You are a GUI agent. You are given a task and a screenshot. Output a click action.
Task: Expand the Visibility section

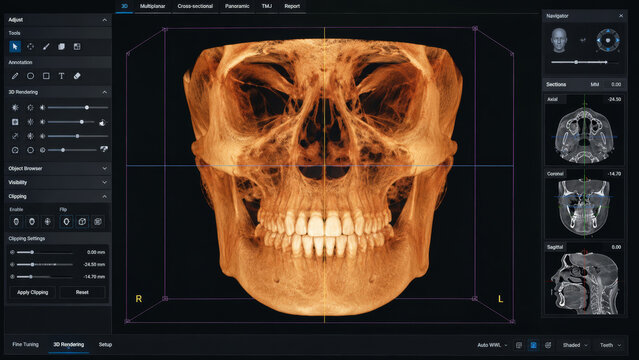click(x=105, y=182)
